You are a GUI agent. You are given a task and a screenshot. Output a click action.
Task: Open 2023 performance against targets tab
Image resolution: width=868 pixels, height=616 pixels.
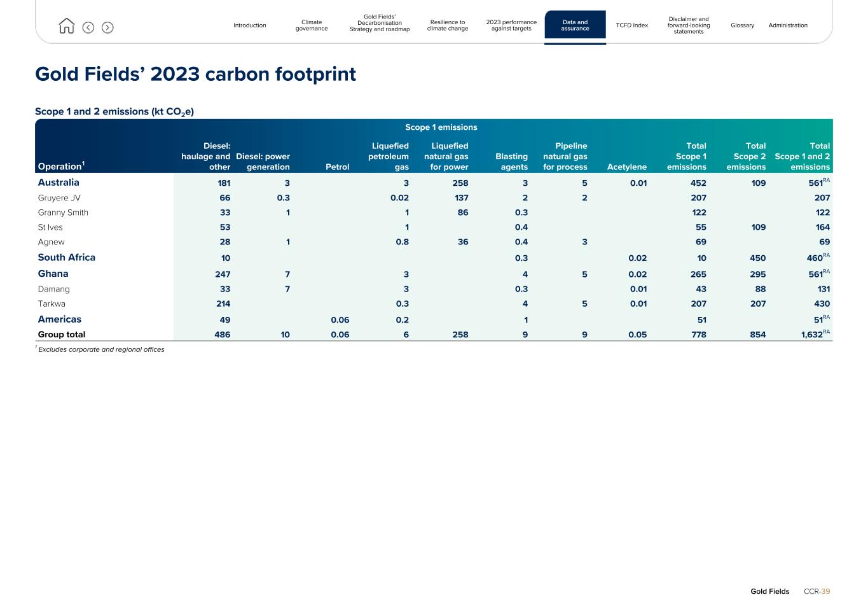[x=511, y=25]
